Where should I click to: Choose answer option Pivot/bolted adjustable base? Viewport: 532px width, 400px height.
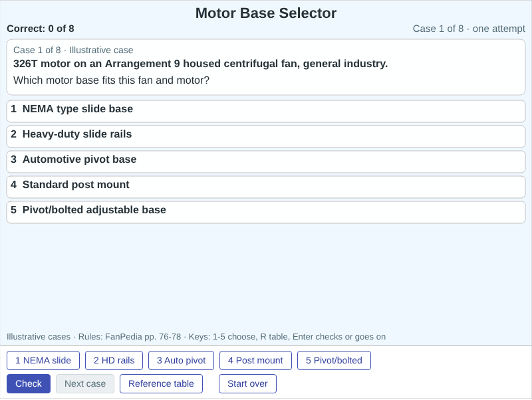[266, 212]
